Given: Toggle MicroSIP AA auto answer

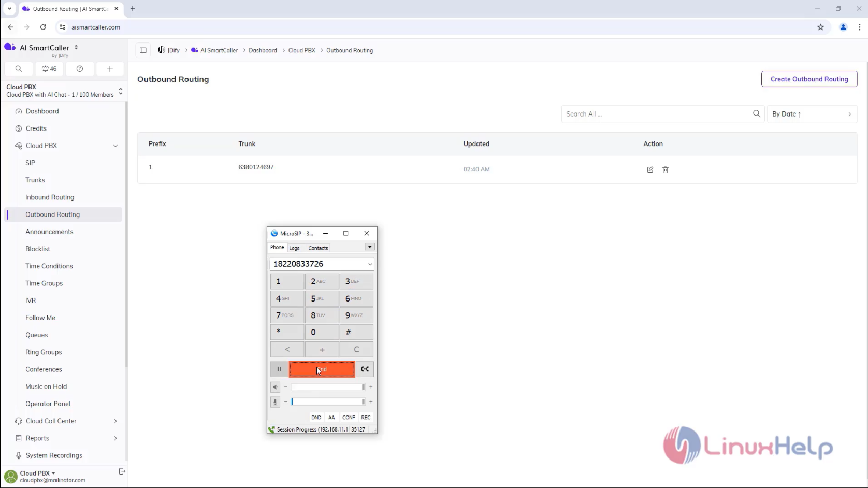Looking at the screenshot, I should pyautogui.click(x=331, y=417).
